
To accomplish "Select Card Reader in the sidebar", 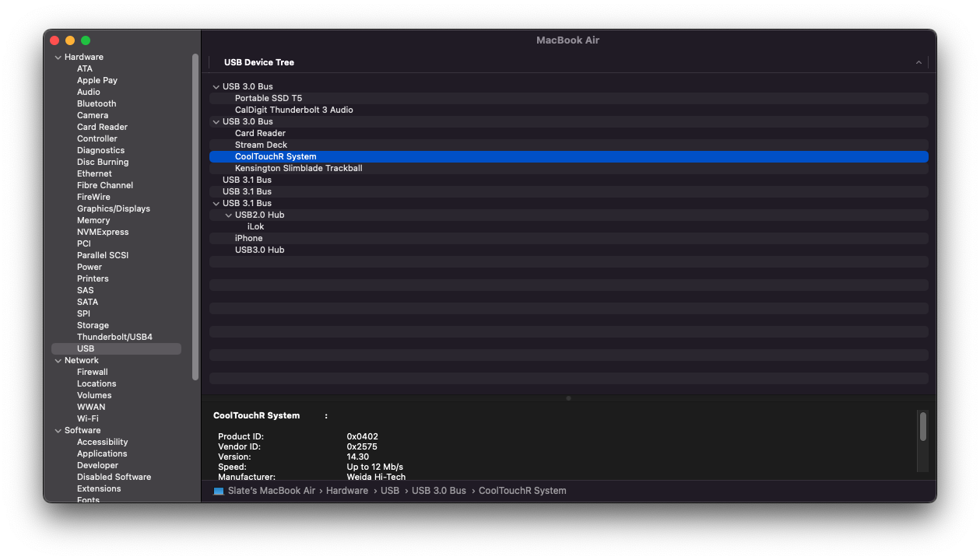I will point(102,127).
